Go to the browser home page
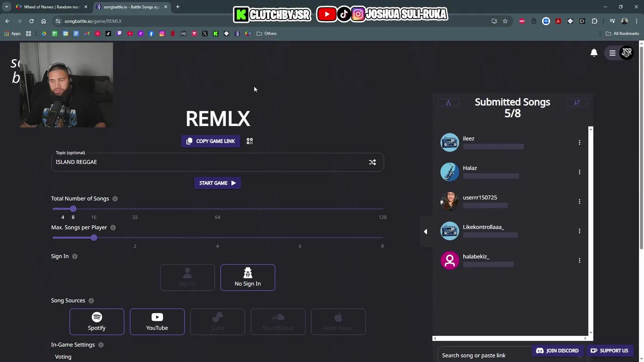 (x=43, y=21)
